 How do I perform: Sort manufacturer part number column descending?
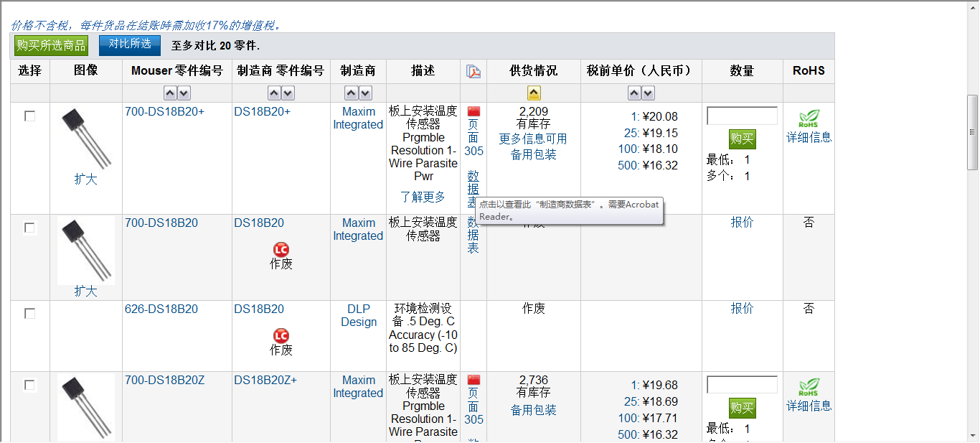pos(288,93)
